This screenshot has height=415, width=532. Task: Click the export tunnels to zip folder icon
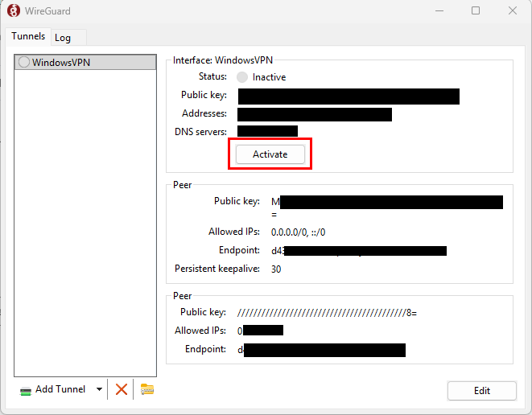coord(146,389)
